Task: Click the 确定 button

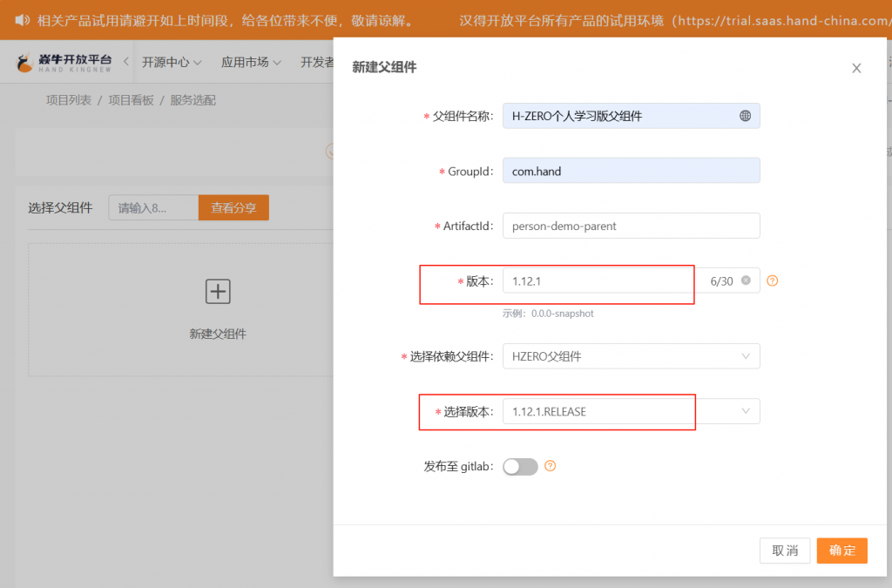Action: pos(841,551)
